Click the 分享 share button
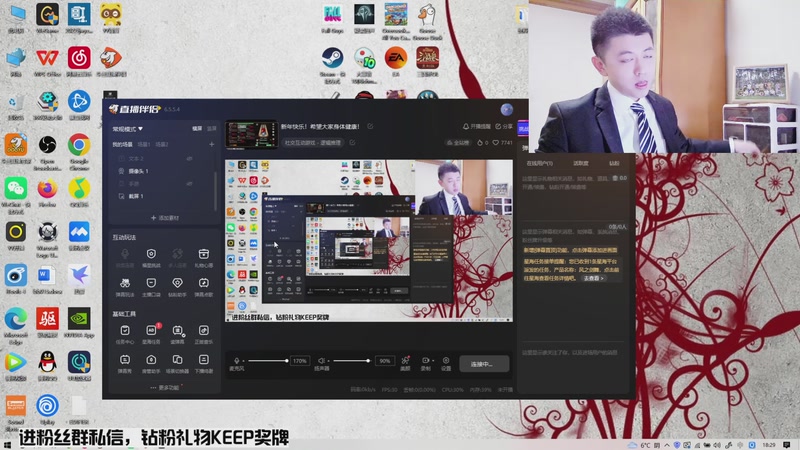This screenshot has height=450, width=800. (504, 127)
